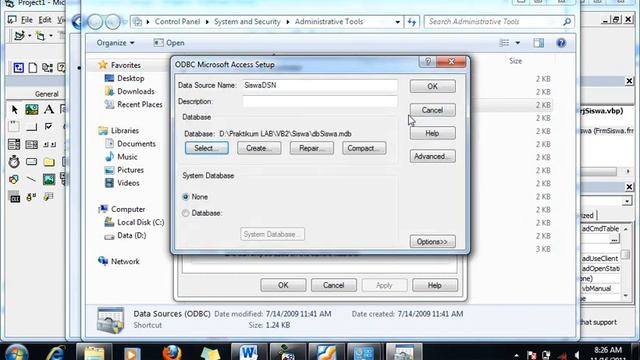The image size is (640, 360).
Task: Click the Create... database button
Action: (259, 148)
